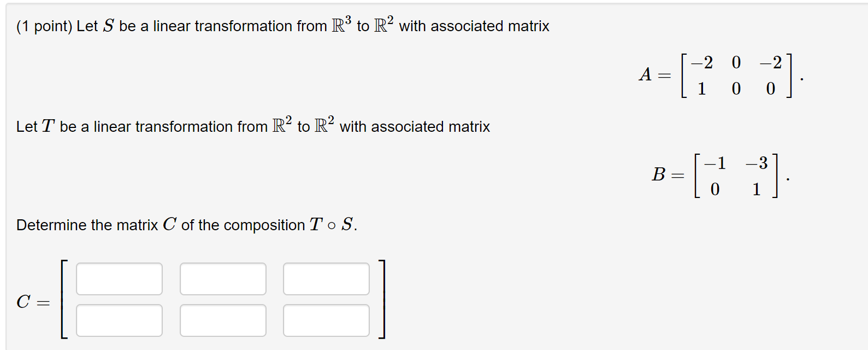This screenshot has width=868, height=350.
Task: Click inside the empty middle answer box, top row
Action: point(223,279)
